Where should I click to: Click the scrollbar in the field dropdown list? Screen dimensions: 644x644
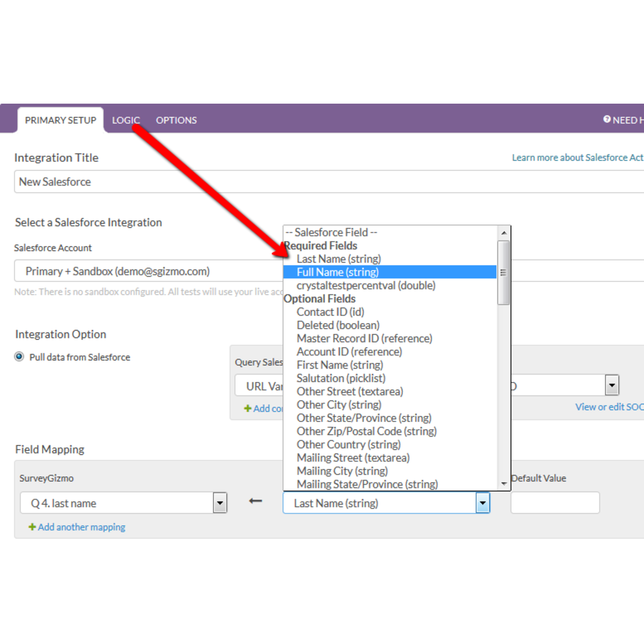pyautogui.click(x=504, y=272)
